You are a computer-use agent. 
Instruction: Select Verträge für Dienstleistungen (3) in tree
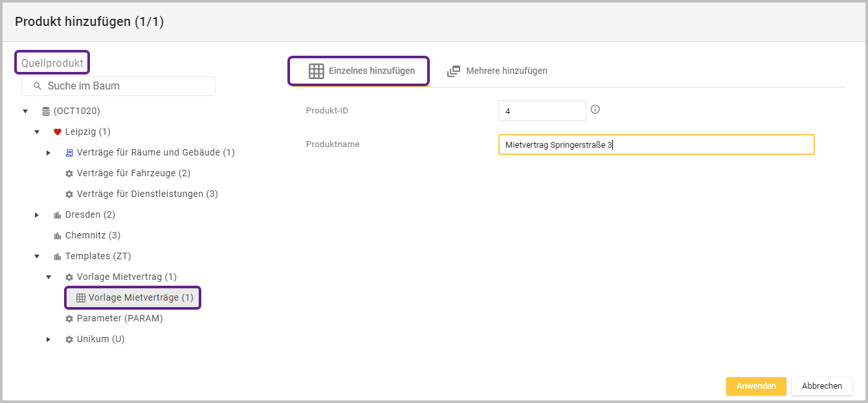pyautogui.click(x=147, y=194)
